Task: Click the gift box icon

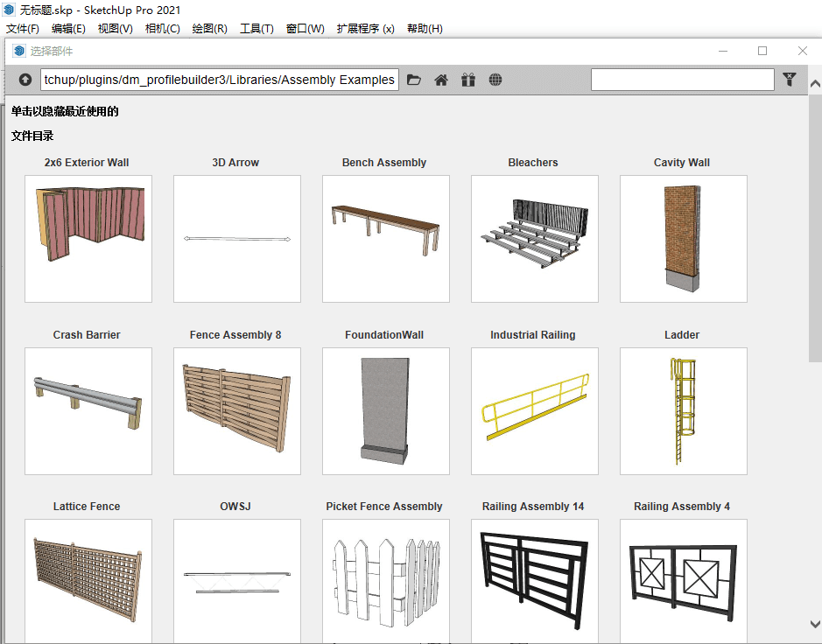Action: tap(468, 80)
